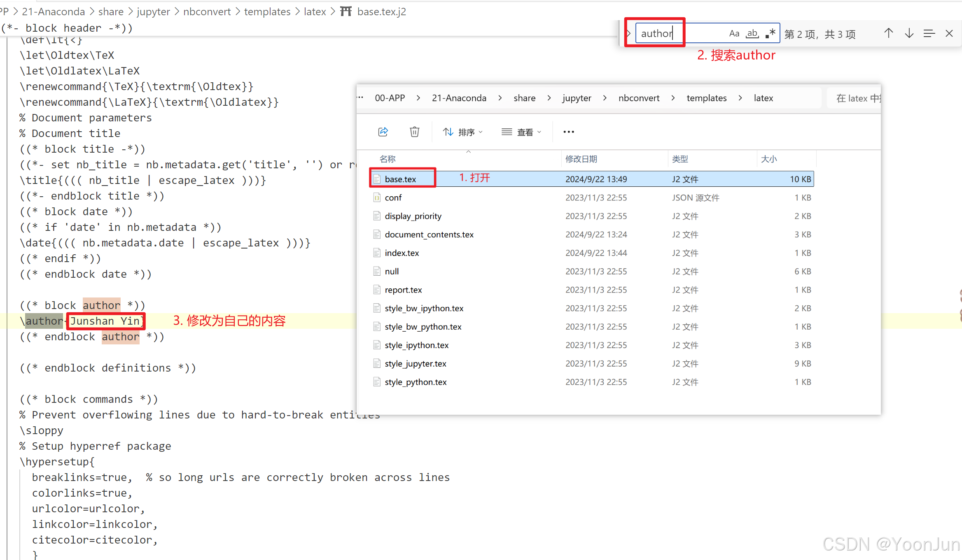The width and height of the screenshot is (962, 560).
Task: Click the share icon in Explorer toolbar
Action: coord(383,132)
